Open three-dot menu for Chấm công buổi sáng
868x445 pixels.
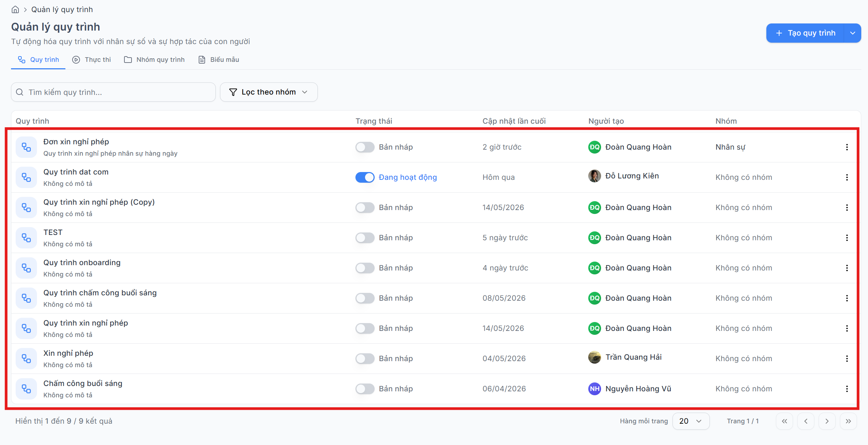coord(847,389)
